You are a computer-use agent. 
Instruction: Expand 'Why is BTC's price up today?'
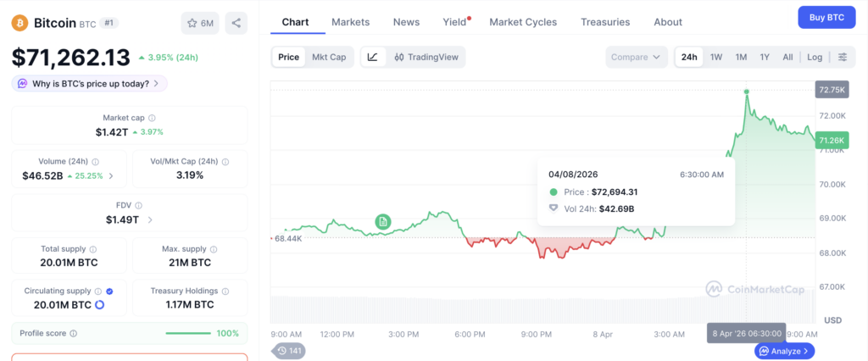pos(89,84)
